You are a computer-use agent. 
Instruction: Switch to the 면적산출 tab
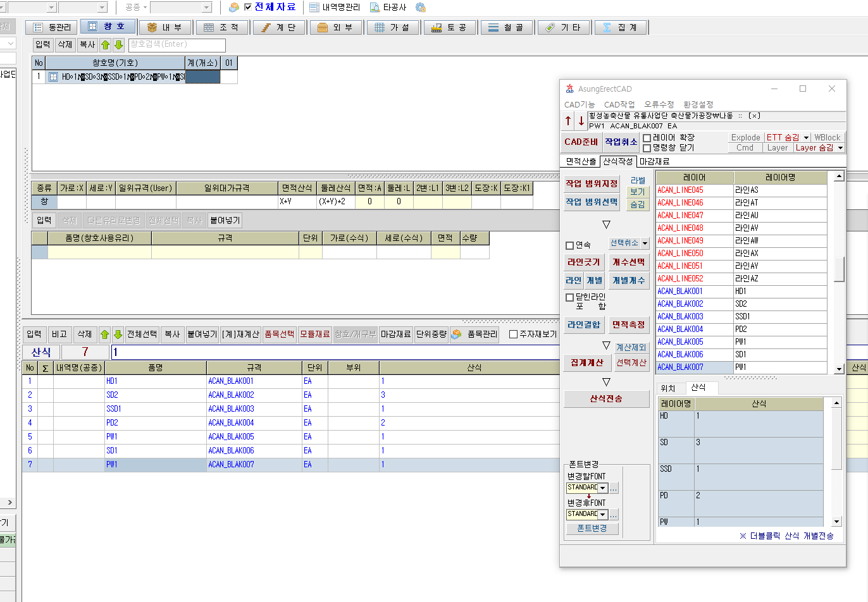coord(581,162)
